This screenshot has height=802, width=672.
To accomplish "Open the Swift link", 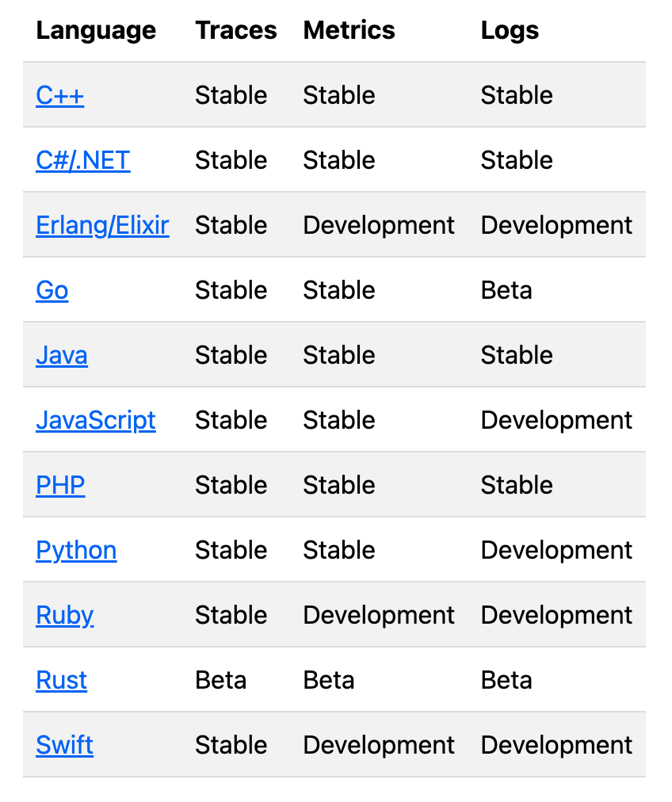I will coord(65,745).
